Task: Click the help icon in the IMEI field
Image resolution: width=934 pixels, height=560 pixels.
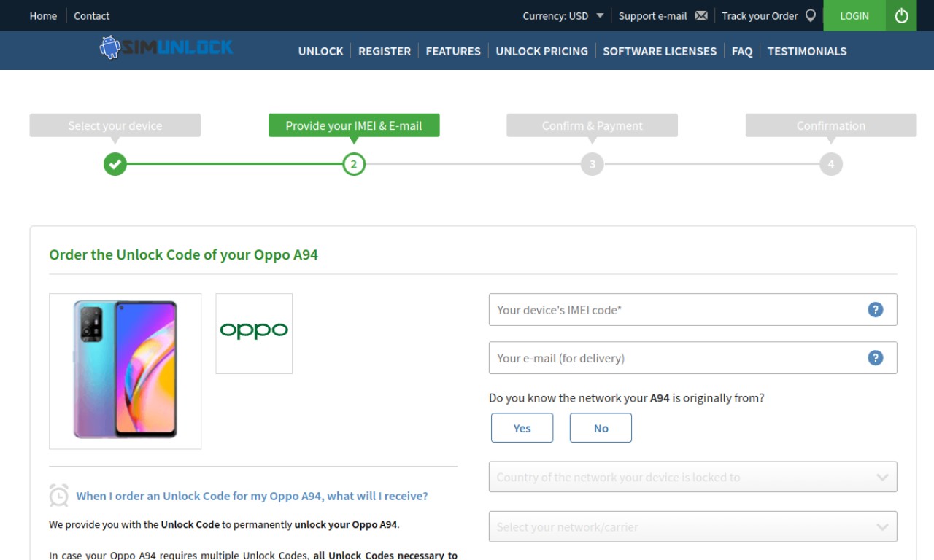Action: point(875,310)
